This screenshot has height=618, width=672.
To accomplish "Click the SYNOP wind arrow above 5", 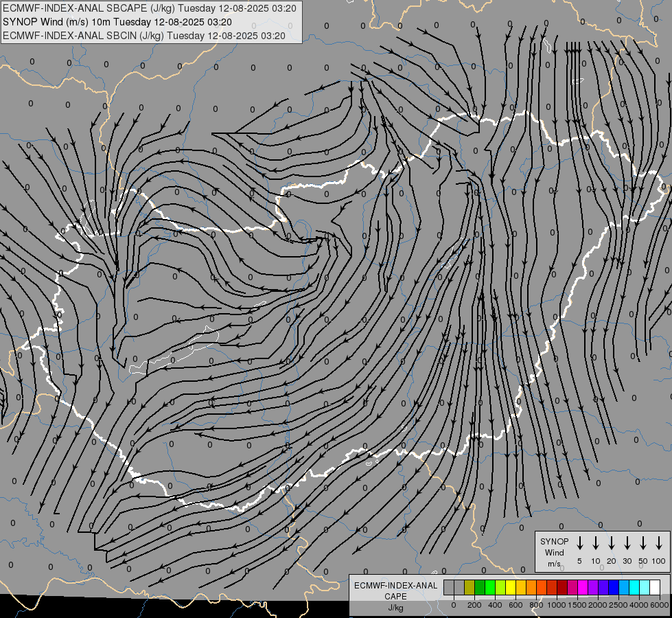I will 580,542.
